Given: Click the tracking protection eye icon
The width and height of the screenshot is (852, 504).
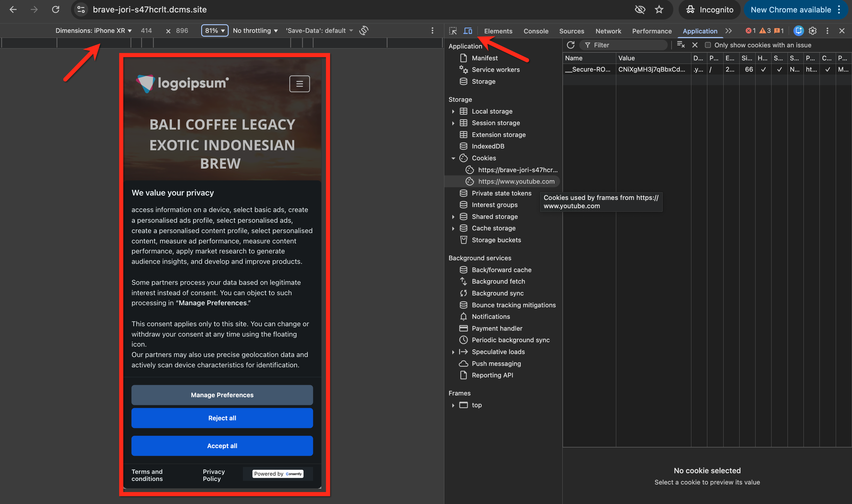Looking at the screenshot, I should click(x=640, y=9).
